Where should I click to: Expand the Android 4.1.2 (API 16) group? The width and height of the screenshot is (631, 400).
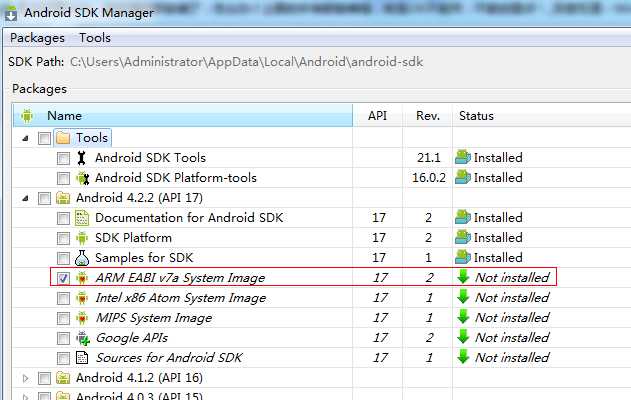coord(26,378)
